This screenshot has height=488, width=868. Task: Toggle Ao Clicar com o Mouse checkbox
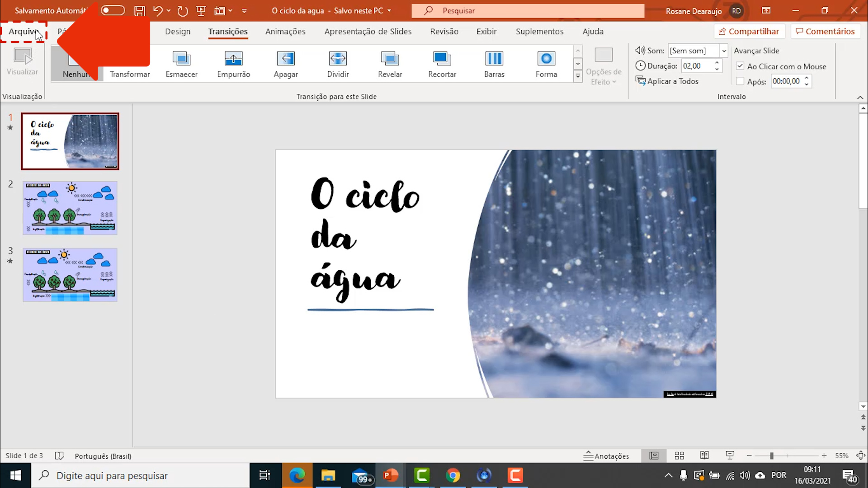(740, 66)
